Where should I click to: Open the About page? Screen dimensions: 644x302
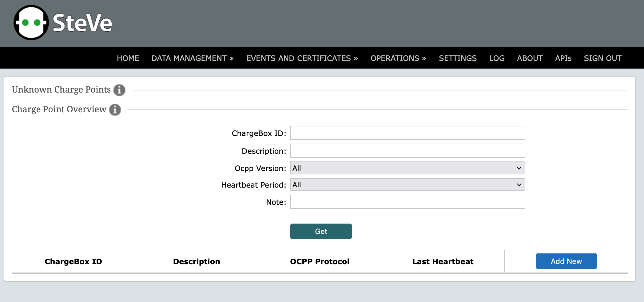(530, 58)
